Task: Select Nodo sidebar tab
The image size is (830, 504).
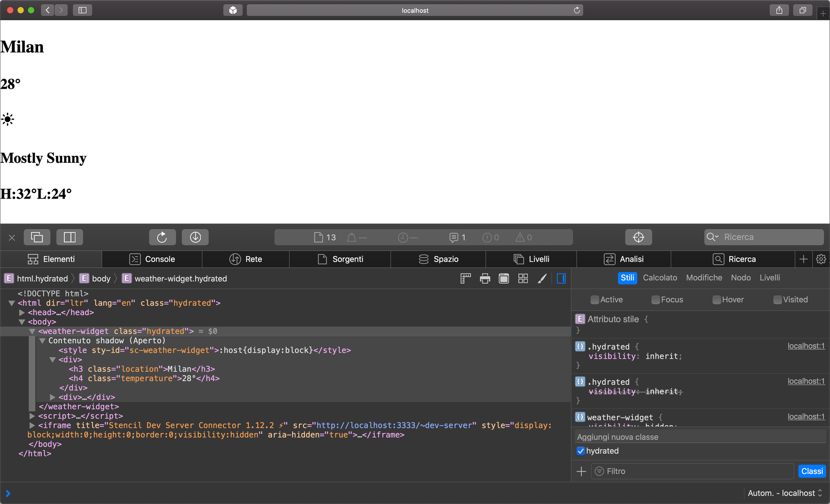Action: pos(741,278)
